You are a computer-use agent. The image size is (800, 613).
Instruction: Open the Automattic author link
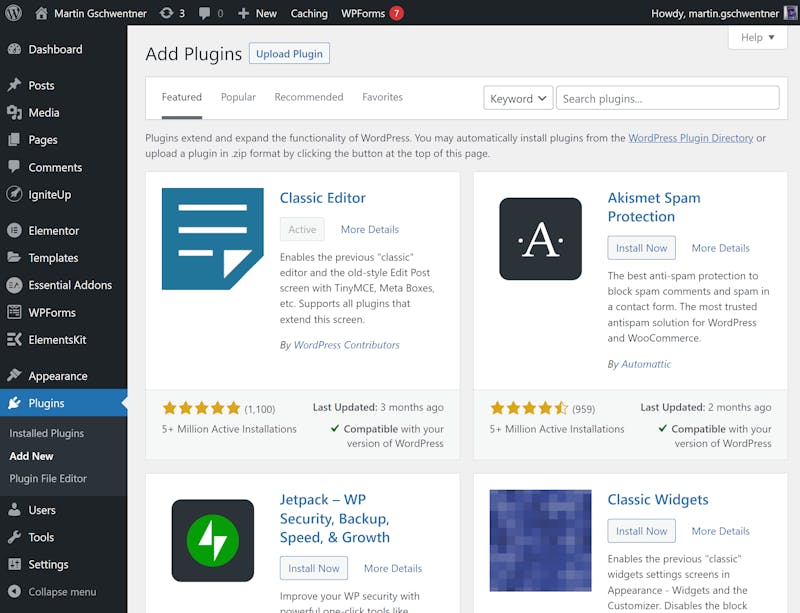point(646,364)
